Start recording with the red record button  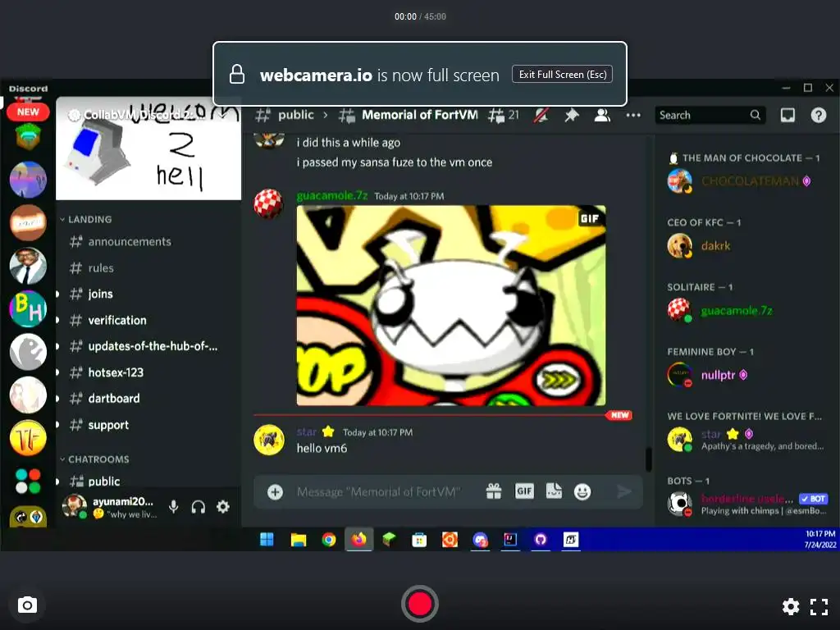(x=419, y=604)
